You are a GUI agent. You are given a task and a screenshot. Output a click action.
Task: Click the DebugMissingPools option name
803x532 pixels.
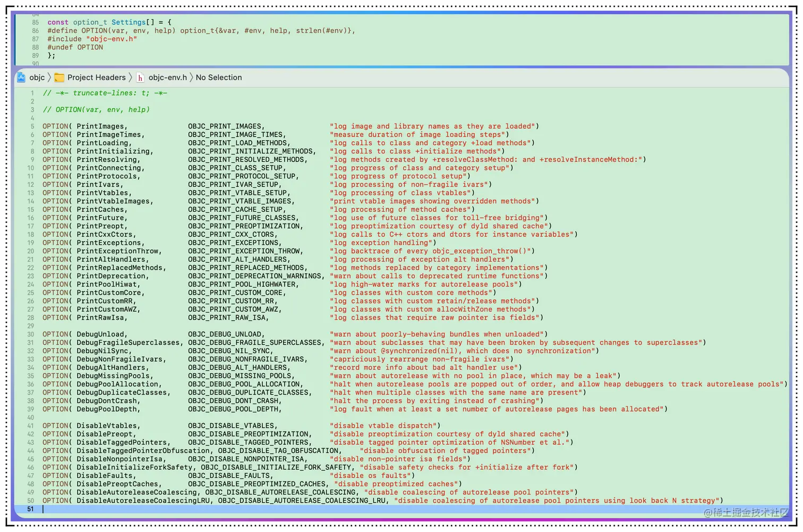pyautogui.click(x=113, y=376)
